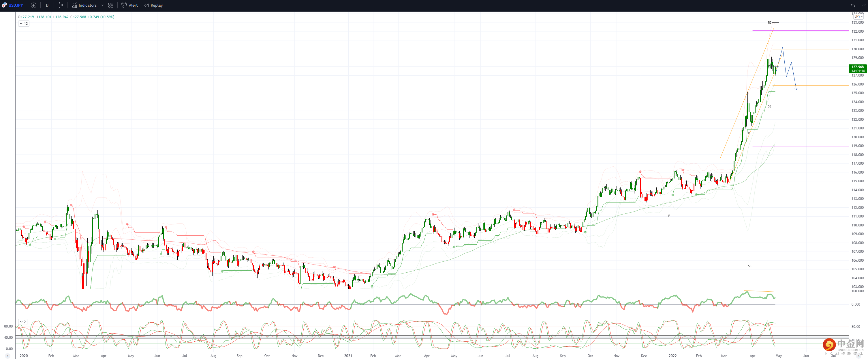Select the magenta horizontal line near 132.000
Image resolution: width=868 pixels, height=359 pixels.
(x=809, y=31)
